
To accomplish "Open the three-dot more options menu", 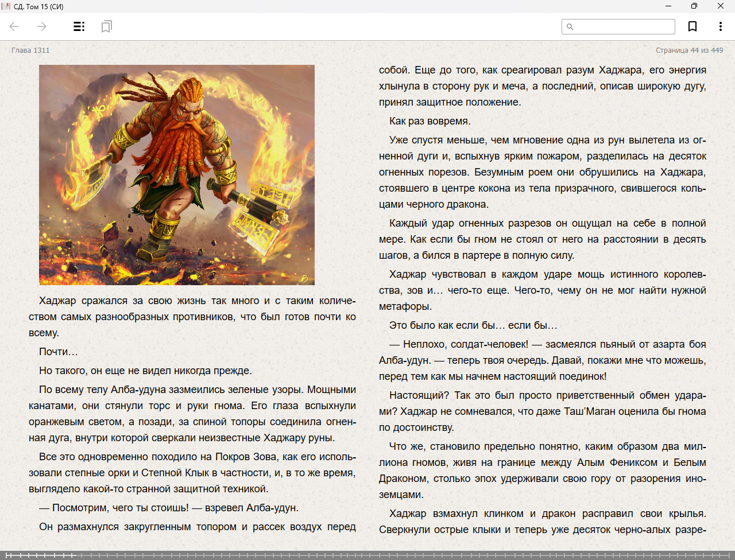I will 720,26.
